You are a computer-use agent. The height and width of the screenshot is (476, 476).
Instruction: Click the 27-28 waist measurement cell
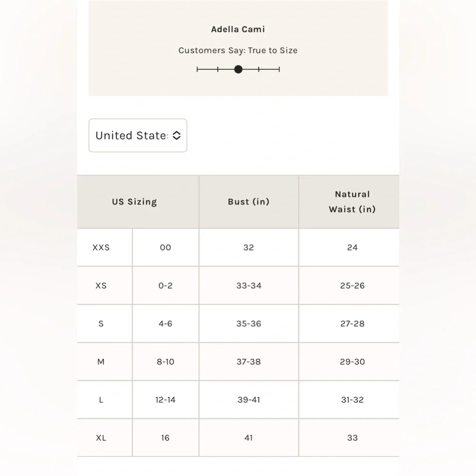coord(352,324)
